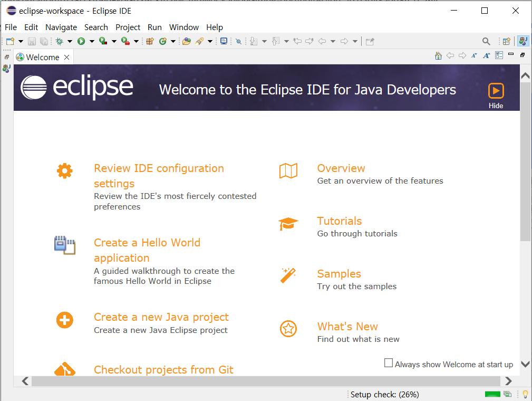Click the Welcome page forward arrow
This screenshot has height=401, width=532.
tap(462, 56)
